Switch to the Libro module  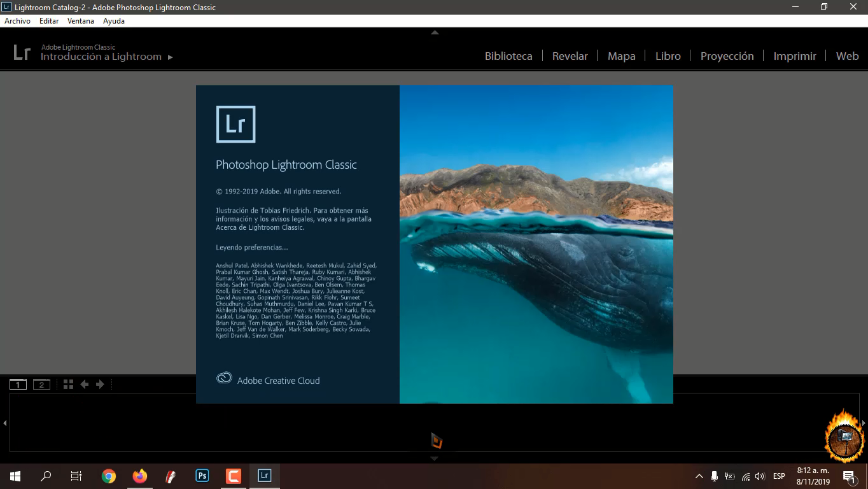(668, 56)
